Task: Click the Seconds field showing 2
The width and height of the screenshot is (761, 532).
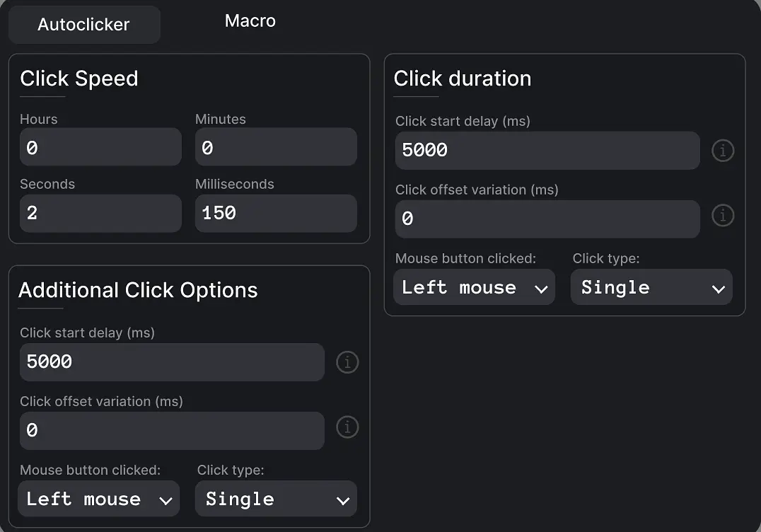Action: tap(100, 213)
